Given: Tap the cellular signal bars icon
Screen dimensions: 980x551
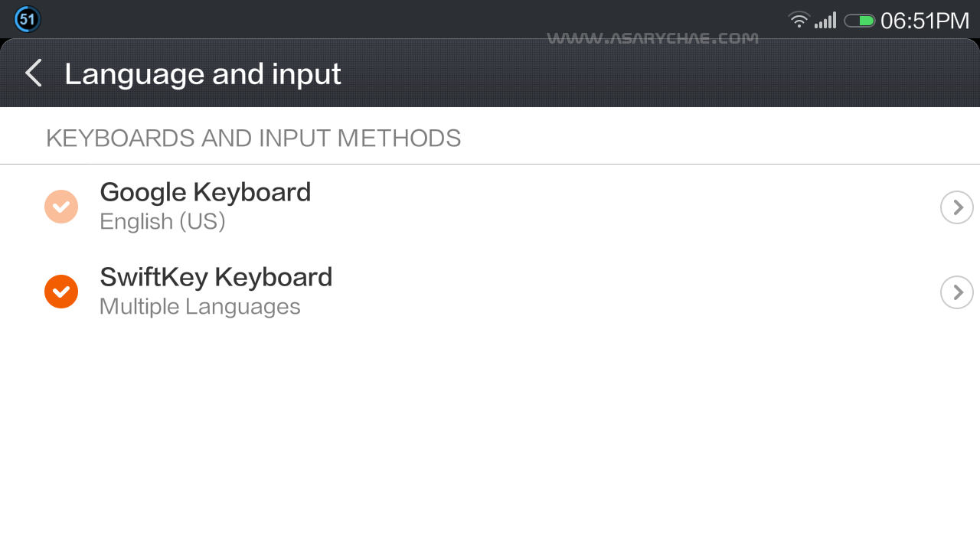Looking at the screenshot, I should (x=825, y=21).
